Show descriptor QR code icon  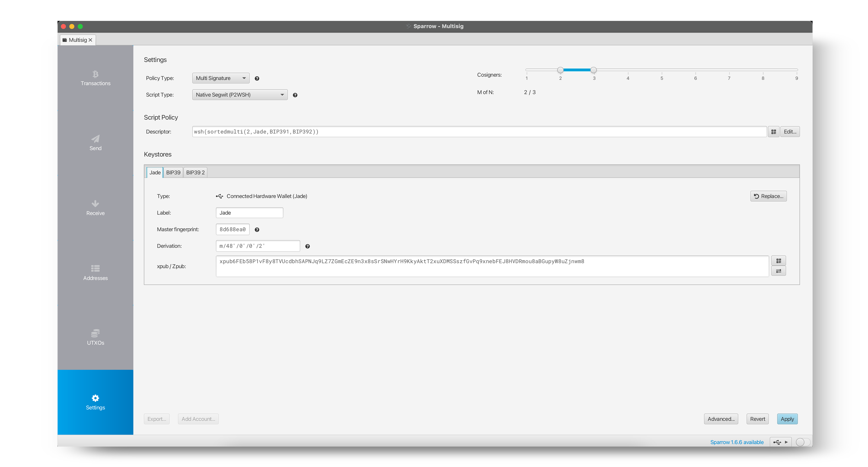pos(773,132)
